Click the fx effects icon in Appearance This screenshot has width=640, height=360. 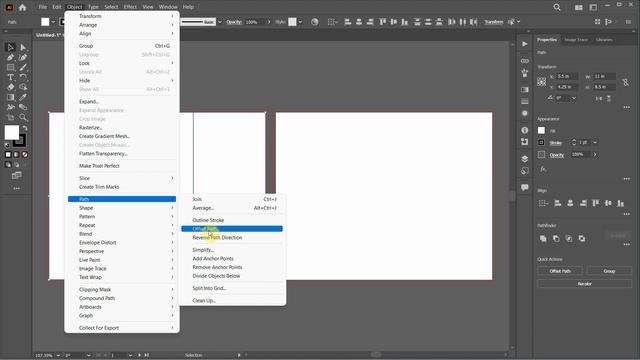(x=543, y=169)
